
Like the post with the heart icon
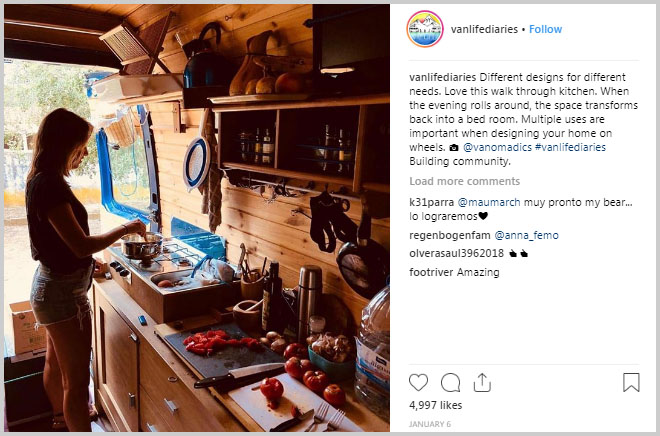coord(418,383)
